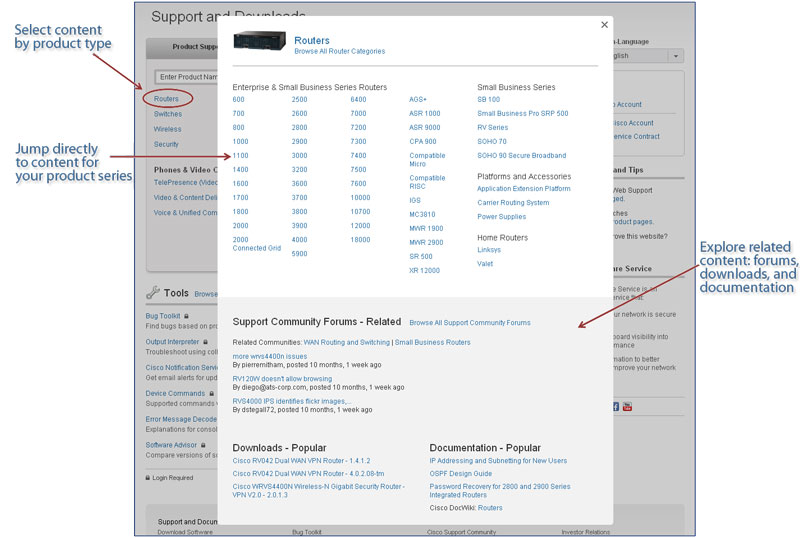Open the 1100 series router link
This screenshot has width=800, height=538.
pos(240,156)
